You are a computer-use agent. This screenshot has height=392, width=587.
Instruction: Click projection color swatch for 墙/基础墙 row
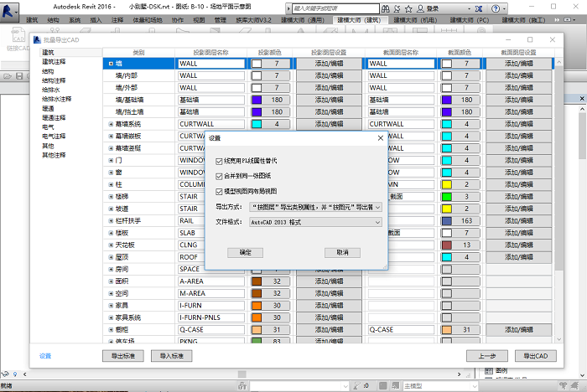[257, 100]
